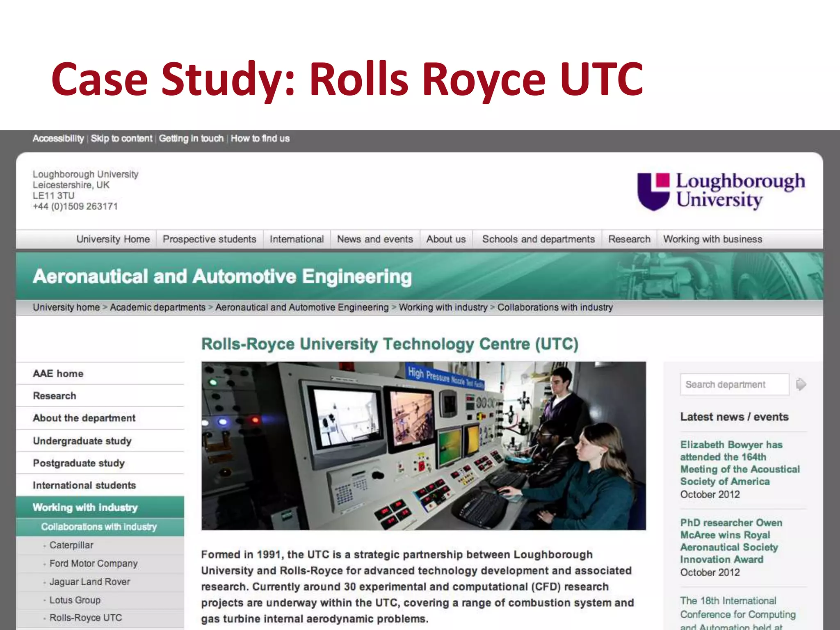This screenshot has width=840, height=630.
Task: Open Research in left sidebar
Action: (x=100, y=396)
